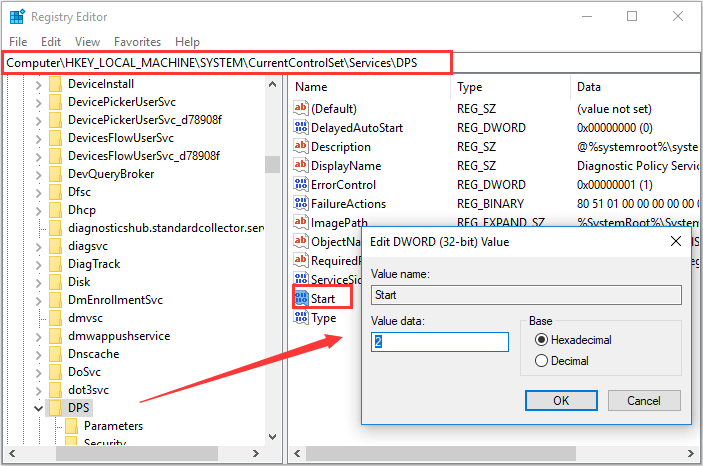
Task: Click OK in Edit DWORD dialog
Action: [x=561, y=401]
